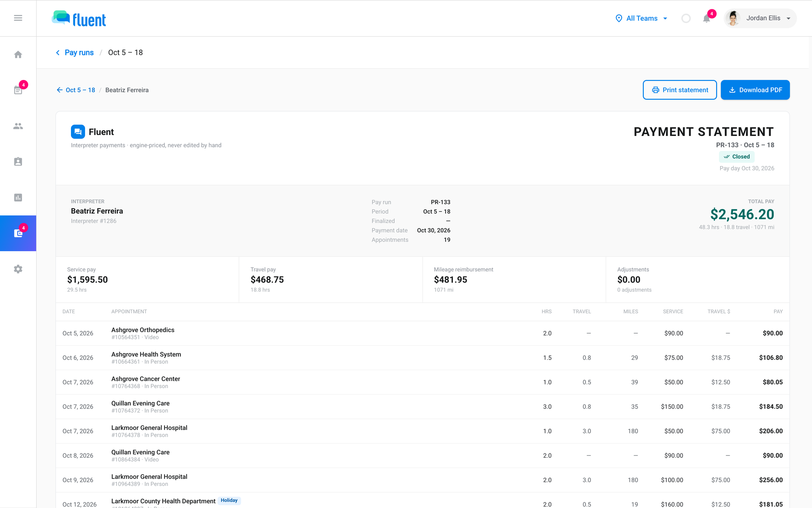Click the PAY column header

tap(778, 312)
